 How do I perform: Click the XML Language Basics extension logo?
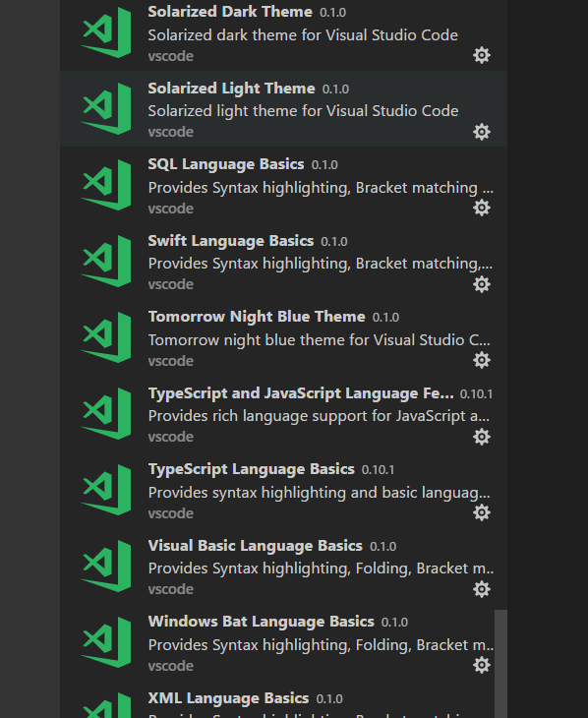[x=106, y=705]
